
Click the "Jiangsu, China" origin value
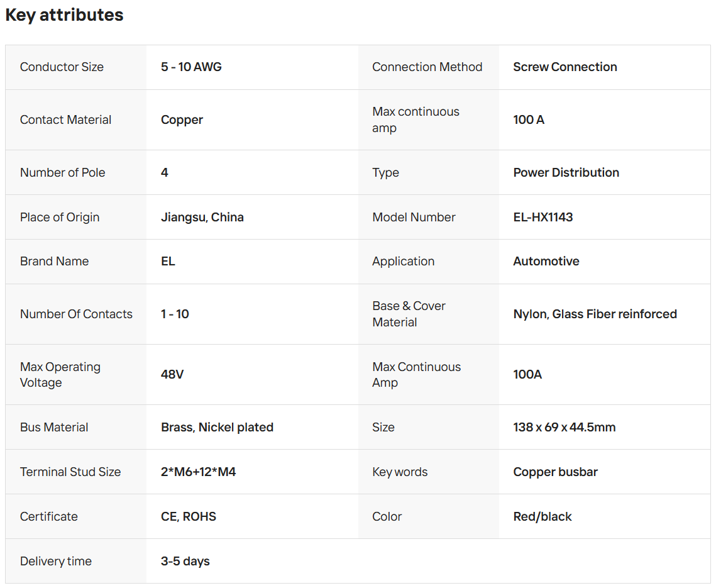tap(202, 217)
